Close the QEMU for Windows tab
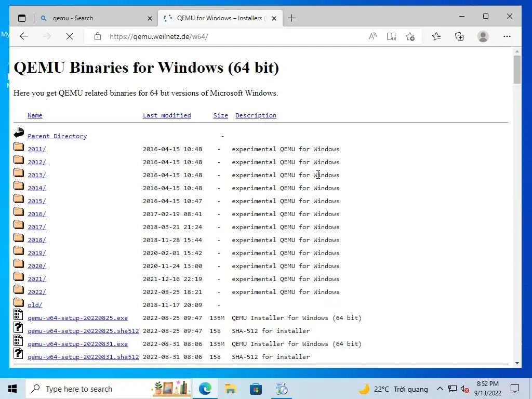Image resolution: width=532 pixels, height=399 pixels. point(274,18)
